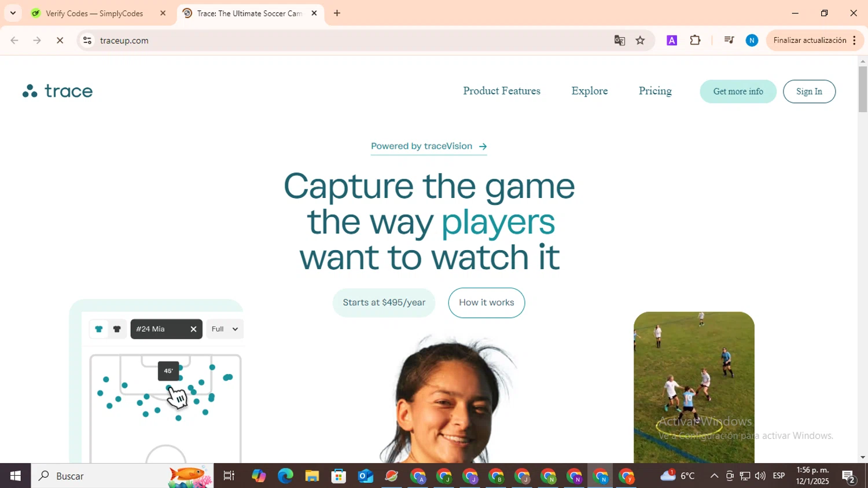Open the Chrome profile Y taskbar icon
The height and width of the screenshot is (488, 868).
627,476
